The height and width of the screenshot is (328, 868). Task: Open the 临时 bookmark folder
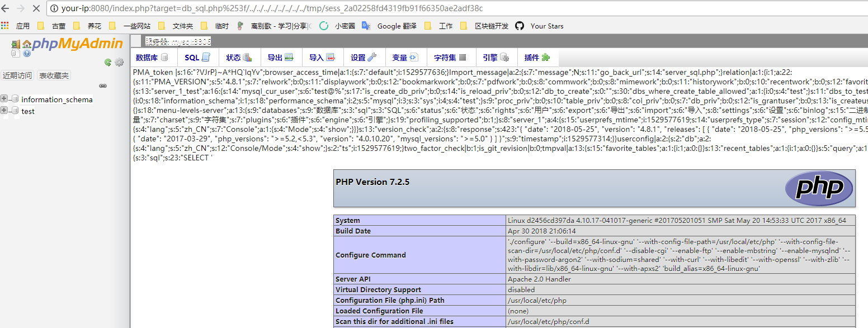click(x=215, y=26)
